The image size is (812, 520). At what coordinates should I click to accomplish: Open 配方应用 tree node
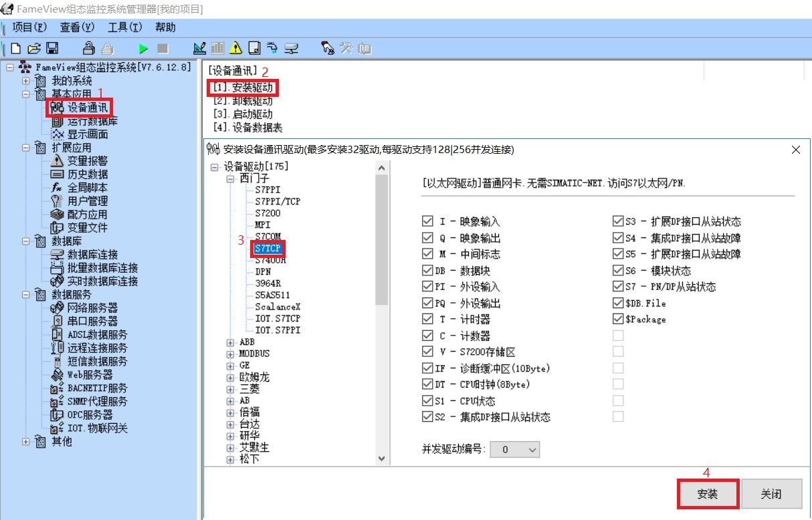click(87, 215)
